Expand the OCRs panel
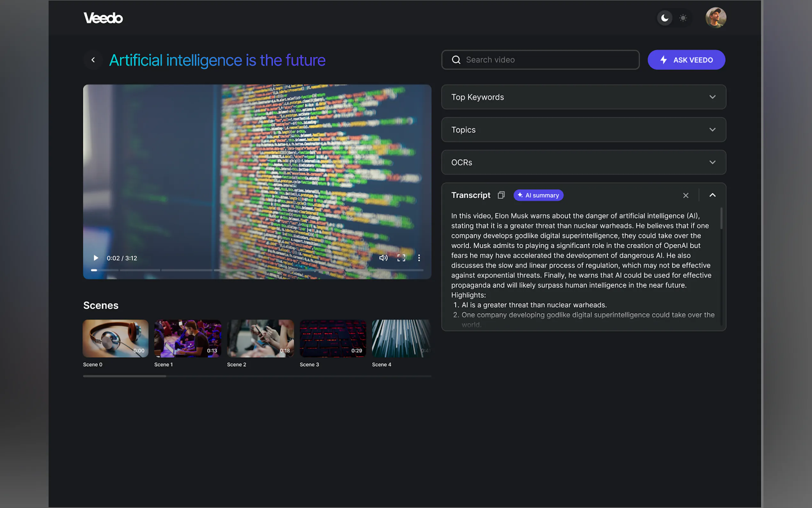Viewport: 812px width, 508px height. click(583, 162)
